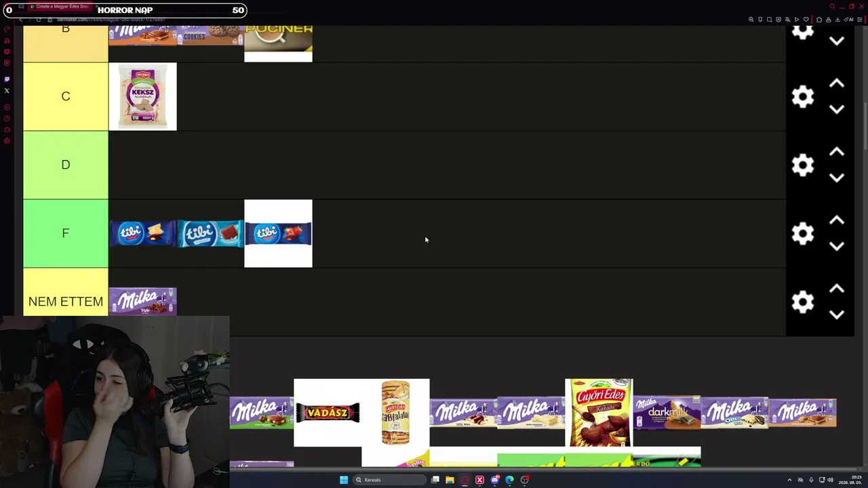Open the easy setup sliders icon
Viewport: 868px width, 488px height.
click(x=860, y=20)
